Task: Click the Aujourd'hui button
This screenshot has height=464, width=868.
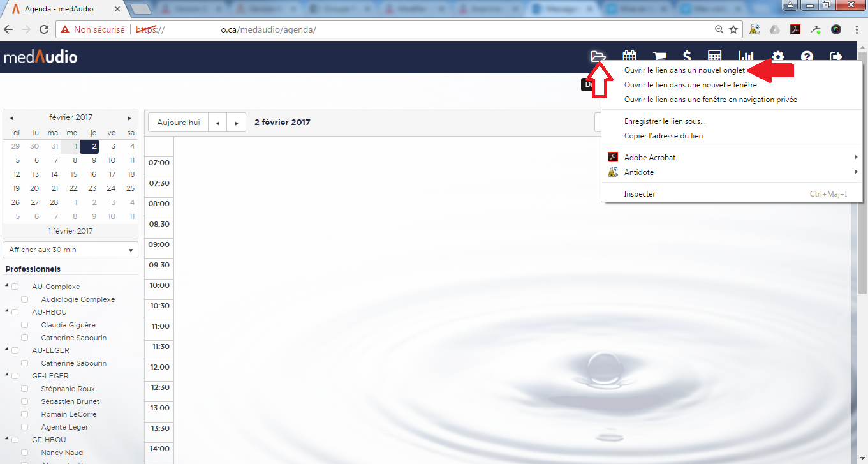Action: [178, 123]
